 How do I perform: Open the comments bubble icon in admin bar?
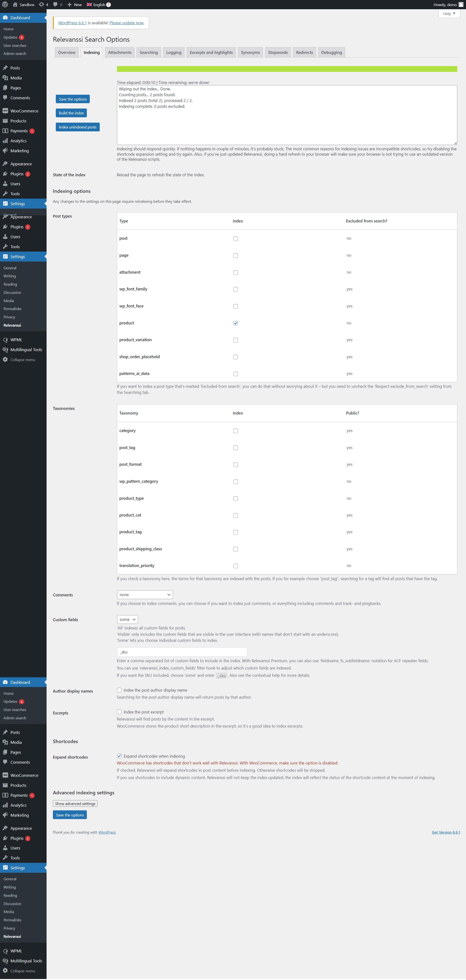[56, 5]
